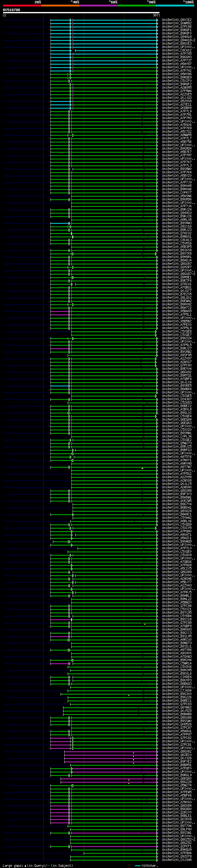Click the white query sequence bar

point(81,13)
